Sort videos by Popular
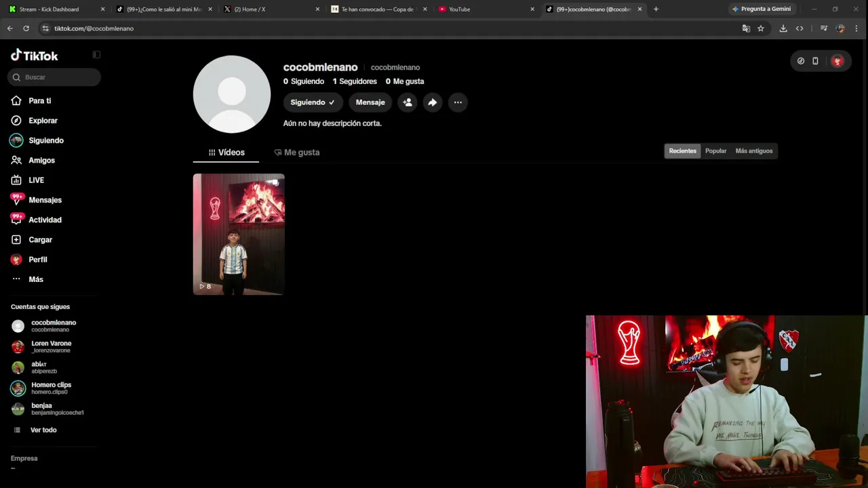Viewport: 868px width, 488px height. pos(715,151)
